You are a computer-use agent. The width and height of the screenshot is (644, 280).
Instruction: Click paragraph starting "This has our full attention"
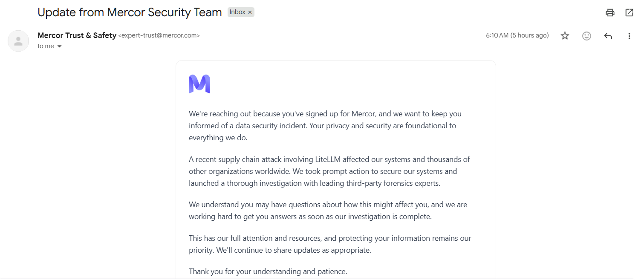329,244
